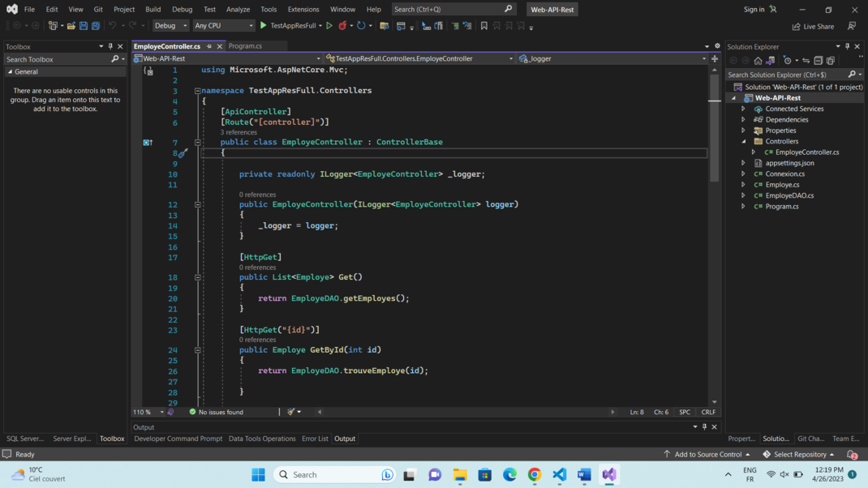Viewport: 868px width, 488px height.
Task: Click the Live Share button
Action: [813, 26]
